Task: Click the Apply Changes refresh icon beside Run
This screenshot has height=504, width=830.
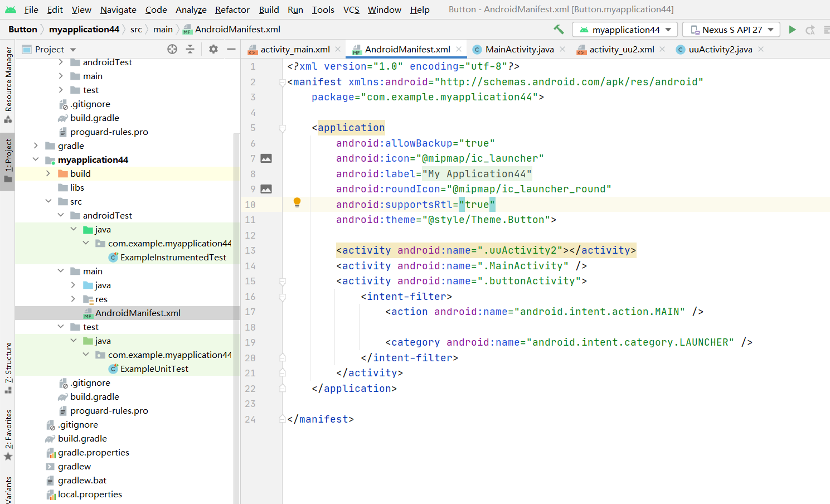Action: tap(810, 30)
